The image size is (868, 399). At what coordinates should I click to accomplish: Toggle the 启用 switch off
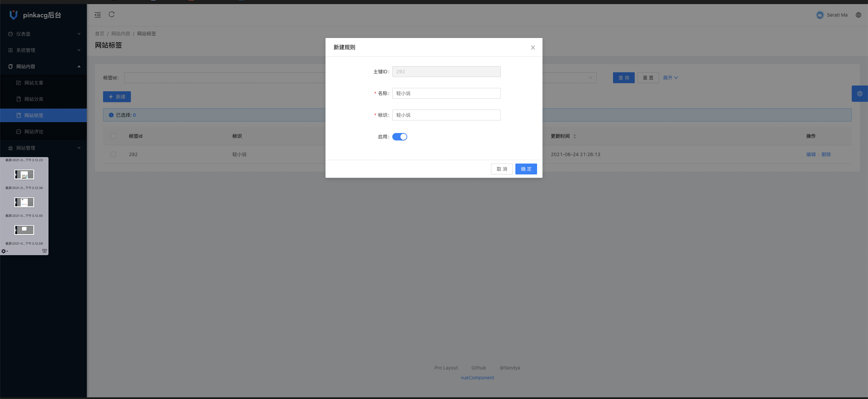(x=399, y=137)
